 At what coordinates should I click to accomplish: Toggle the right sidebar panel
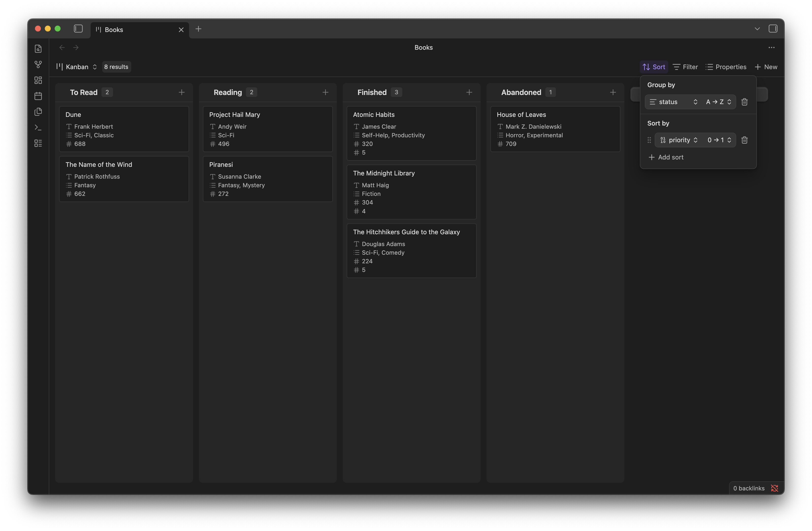point(773,29)
